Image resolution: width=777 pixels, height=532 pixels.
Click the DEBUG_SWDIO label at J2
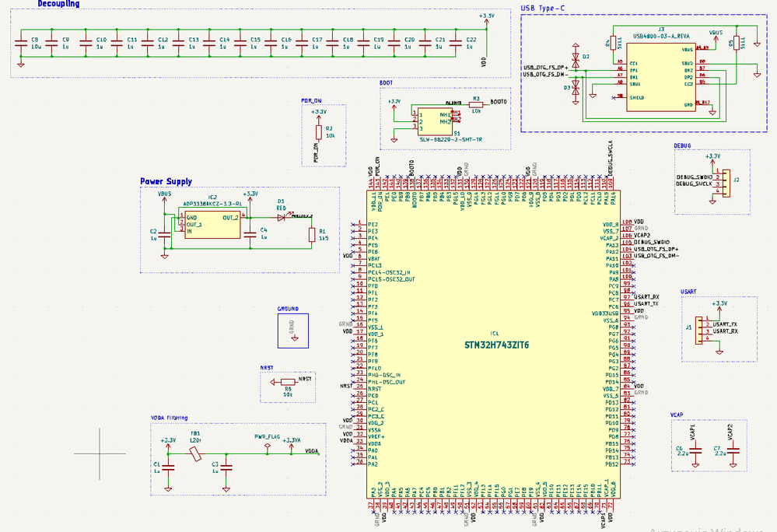coord(695,177)
